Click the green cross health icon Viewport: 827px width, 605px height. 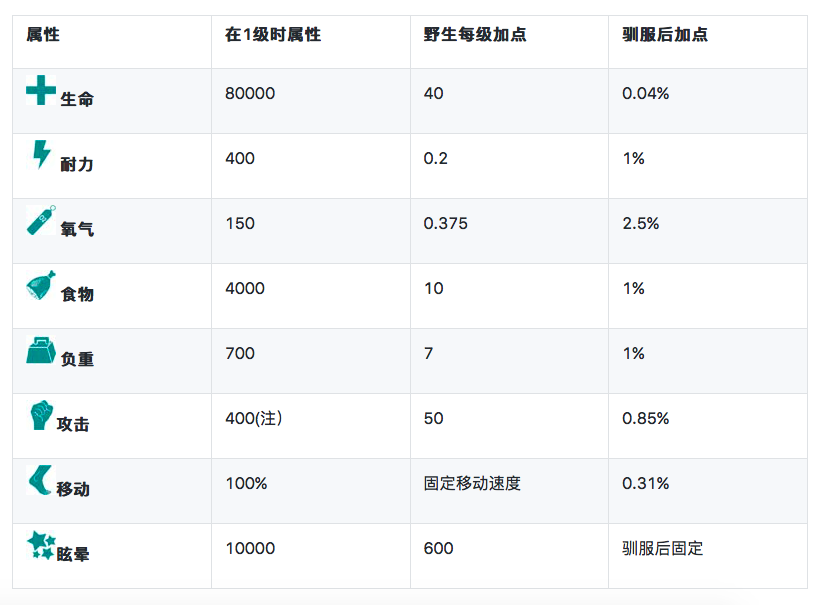coord(41,91)
